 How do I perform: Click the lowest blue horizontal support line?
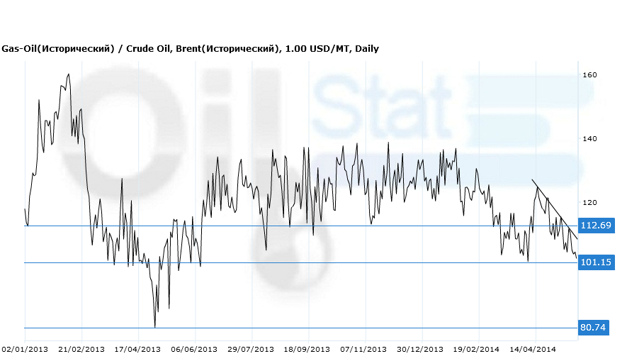tap(283, 328)
